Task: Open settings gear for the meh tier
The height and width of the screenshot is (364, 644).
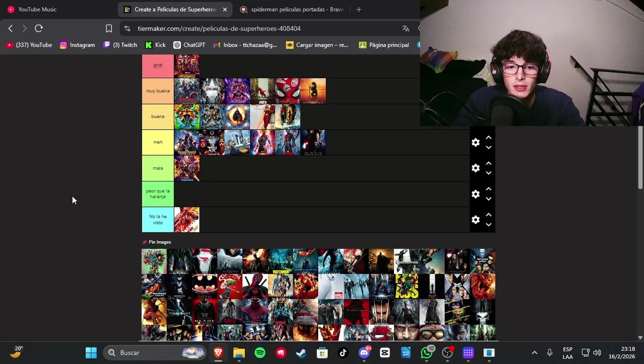Action: 475,143
